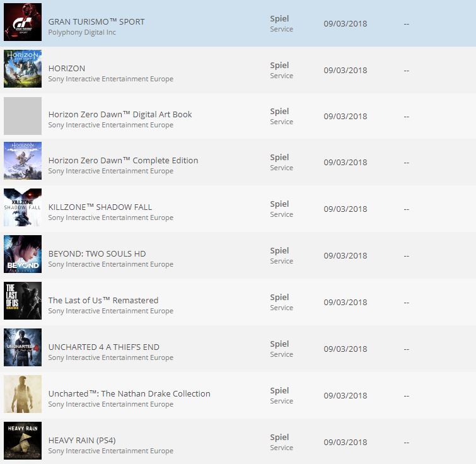Click Spiel Service type in the Gran Turismo row
476x464 pixels.
point(281,24)
